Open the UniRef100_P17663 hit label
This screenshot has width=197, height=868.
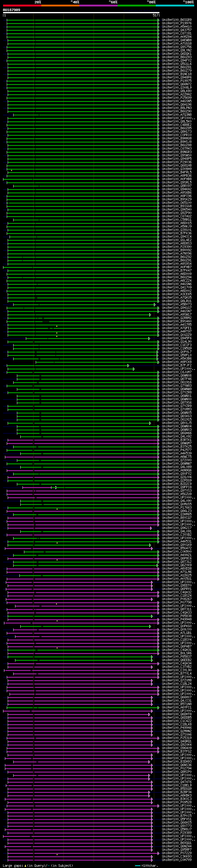click(x=177, y=507)
